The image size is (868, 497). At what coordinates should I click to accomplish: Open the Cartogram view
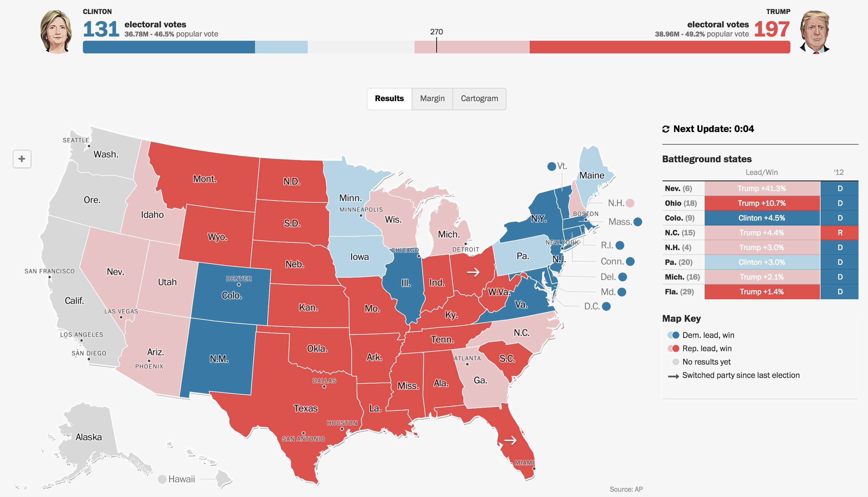coord(480,98)
